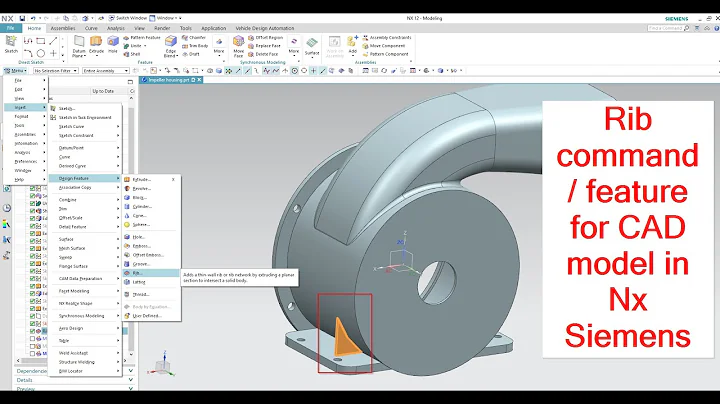
Task: Click the Pattern Component command
Action: [386, 54]
